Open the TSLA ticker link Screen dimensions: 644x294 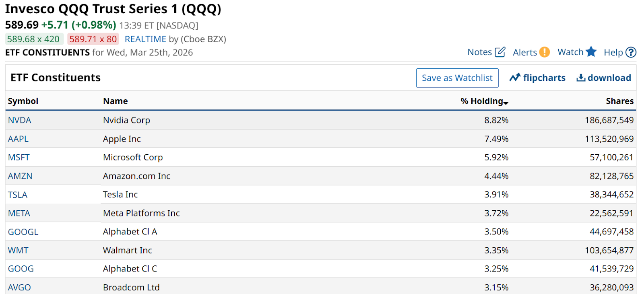click(18, 195)
